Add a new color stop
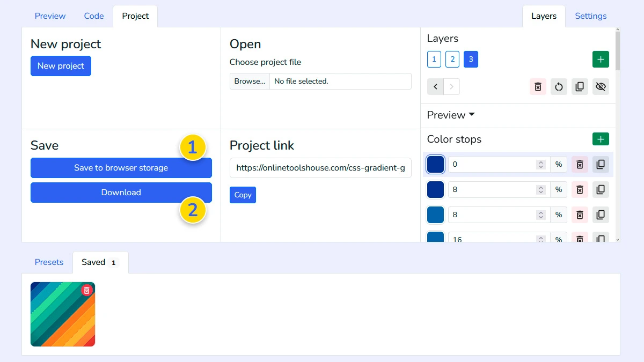Screen dimensions: 644x362 [601, 138]
